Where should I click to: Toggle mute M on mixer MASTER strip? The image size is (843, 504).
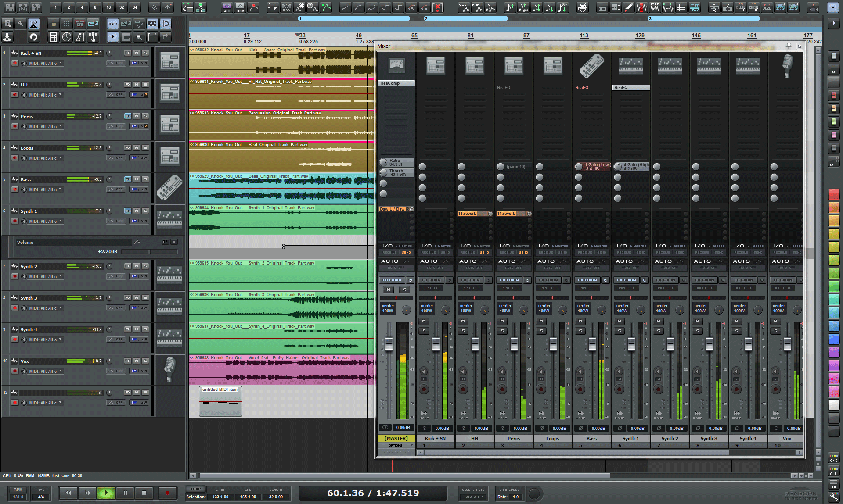coord(389,290)
